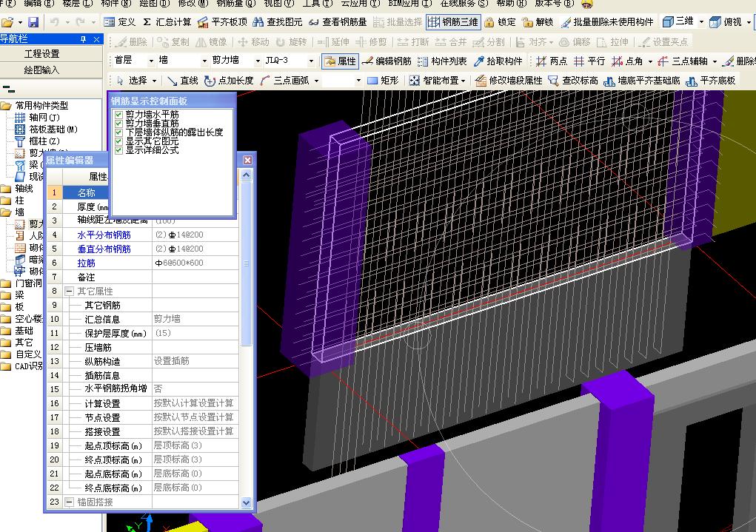The width and height of the screenshot is (756, 532).
Task: Uncheck the 显示详细公式 checkbox
Action: pyautogui.click(x=118, y=150)
